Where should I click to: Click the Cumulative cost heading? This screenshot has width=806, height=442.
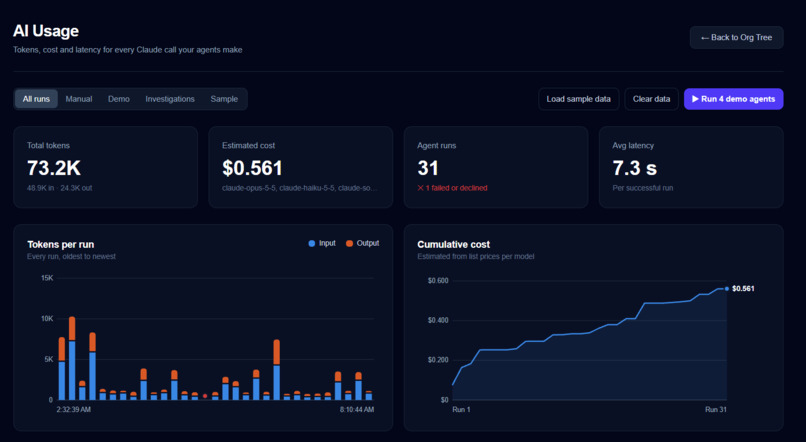pyautogui.click(x=453, y=245)
